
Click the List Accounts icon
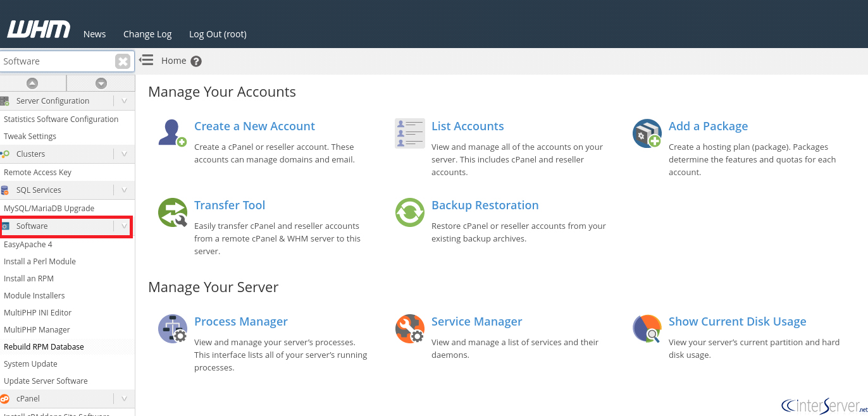(x=410, y=133)
